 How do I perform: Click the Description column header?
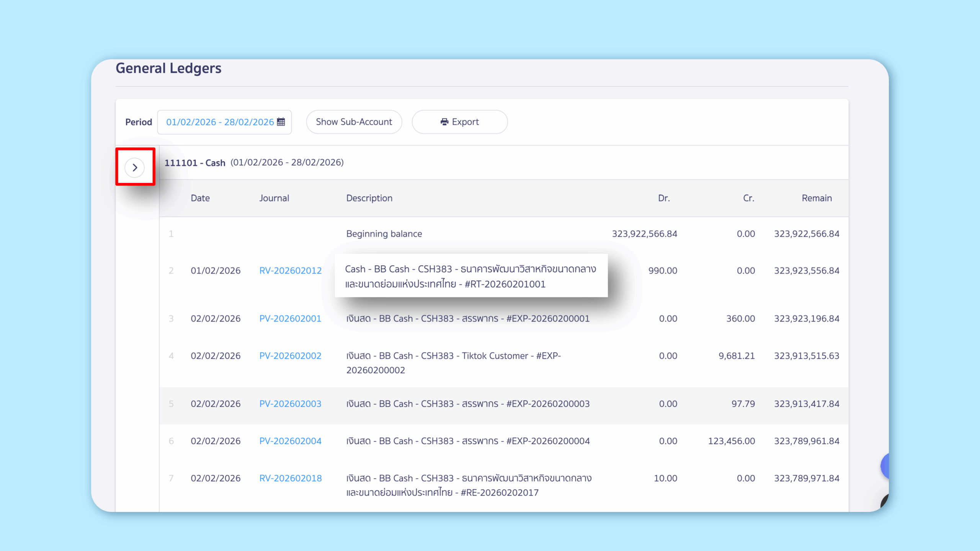[369, 198]
